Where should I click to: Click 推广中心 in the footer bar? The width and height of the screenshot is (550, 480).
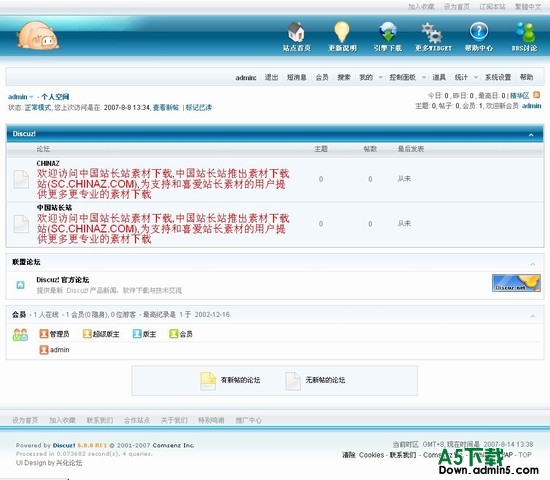[x=249, y=420]
